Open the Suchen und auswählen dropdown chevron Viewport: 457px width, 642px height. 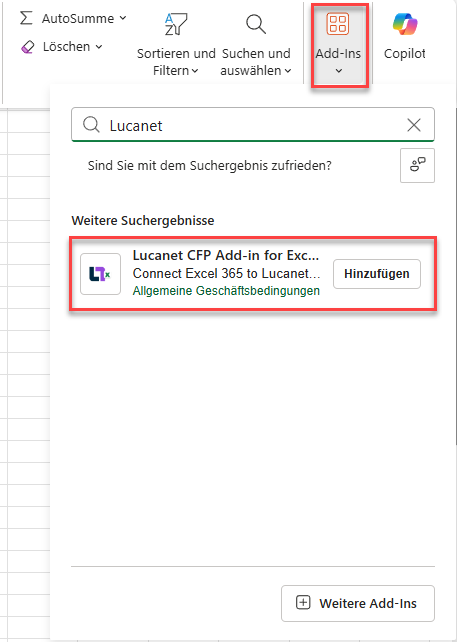pyautogui.click(x=288, y=71)
